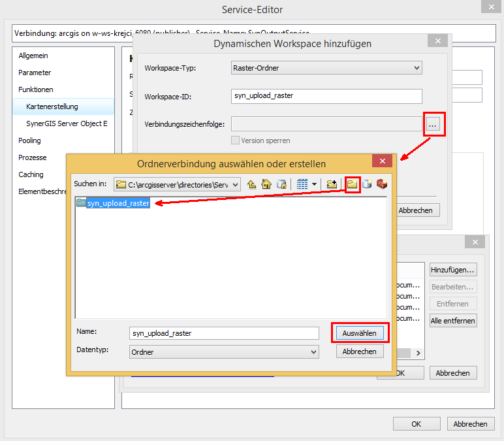Toggle the Version sperren checkbox
This screenshot has height=441, width=504.
point(236,140)
